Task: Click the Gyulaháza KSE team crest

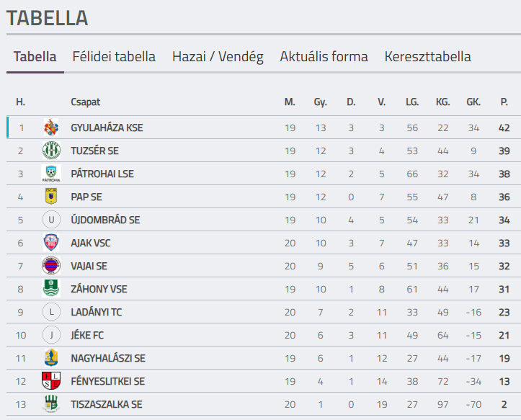Action: 51,128
